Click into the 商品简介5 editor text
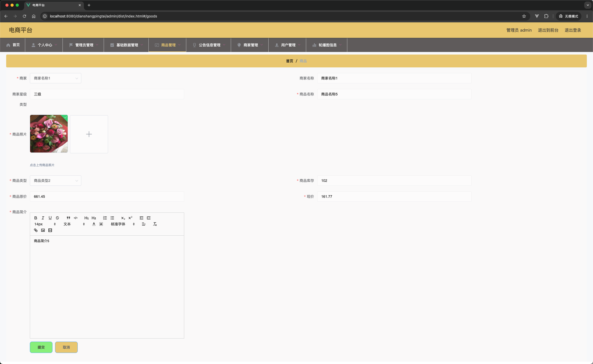Image resolution: width=593 pixels, height=364 pixels. [41, 241]
